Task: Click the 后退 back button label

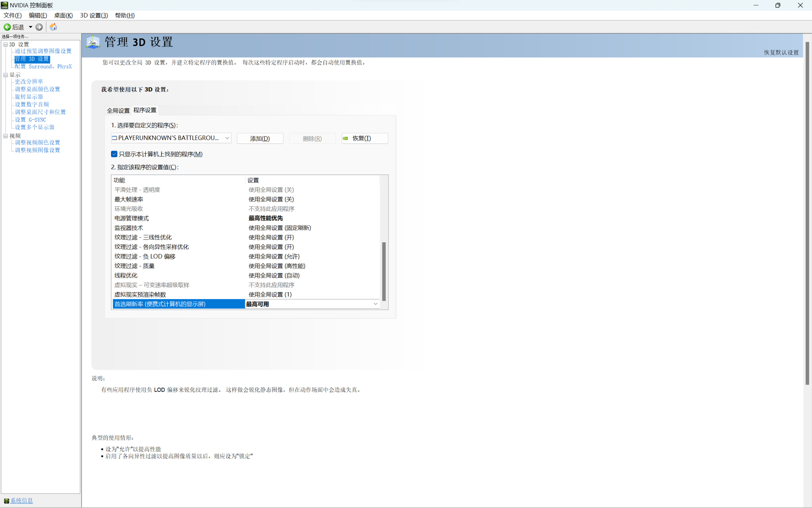Action: click(18, 27)
